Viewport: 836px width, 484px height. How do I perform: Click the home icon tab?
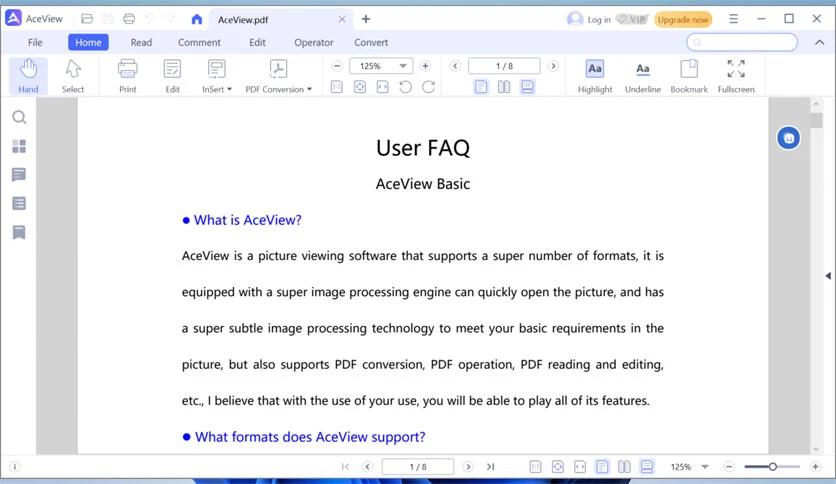tap(197, 20)
